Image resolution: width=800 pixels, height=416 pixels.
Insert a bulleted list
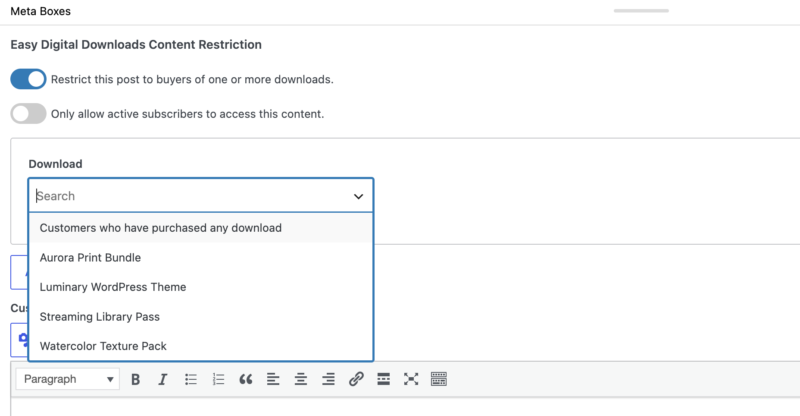pos(191,379)
